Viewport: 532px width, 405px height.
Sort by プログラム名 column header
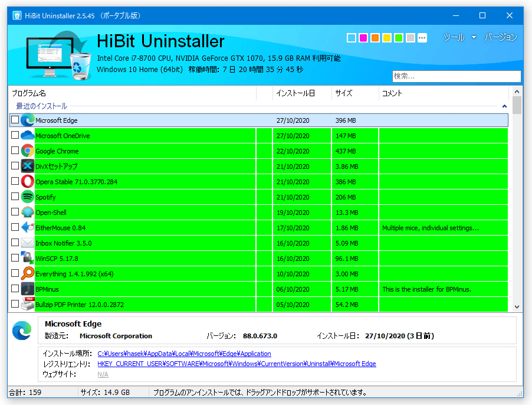(132, 93)
